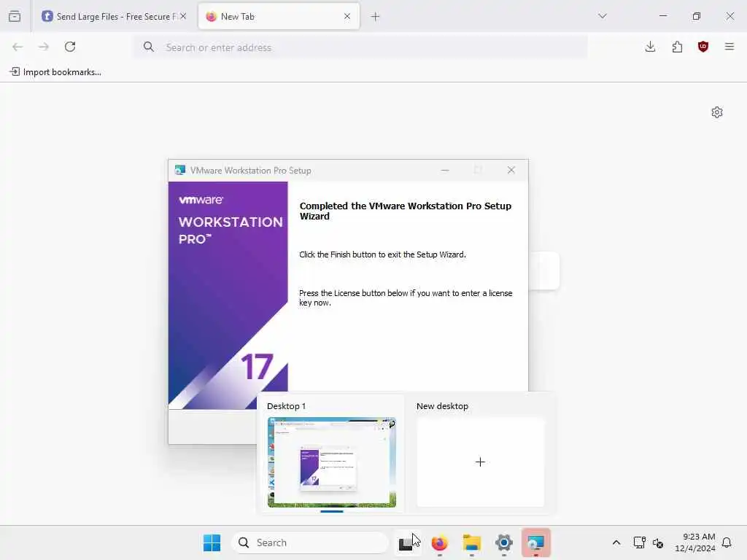Open File Explorer from the taskbar
747x560 pixels.
click(x=472, y=542)
